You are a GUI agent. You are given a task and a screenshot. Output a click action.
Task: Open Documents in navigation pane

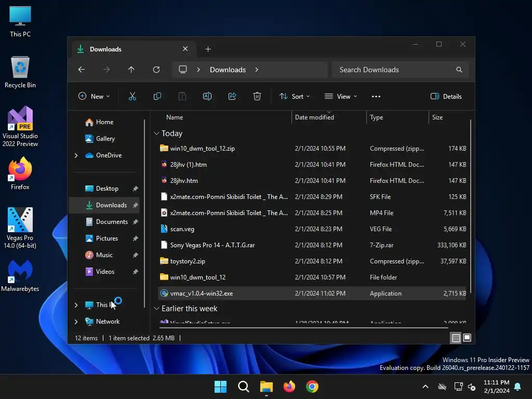coord(112,222)
